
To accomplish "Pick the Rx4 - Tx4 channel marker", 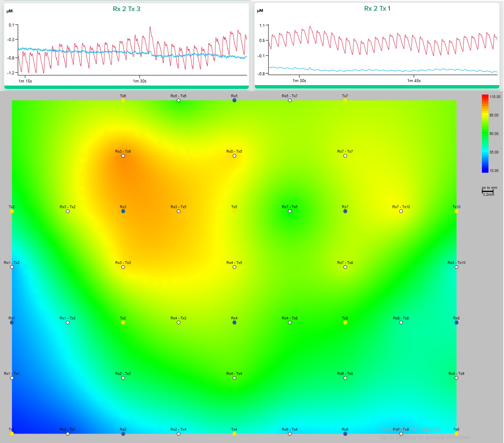I will [x=234, y=378].
